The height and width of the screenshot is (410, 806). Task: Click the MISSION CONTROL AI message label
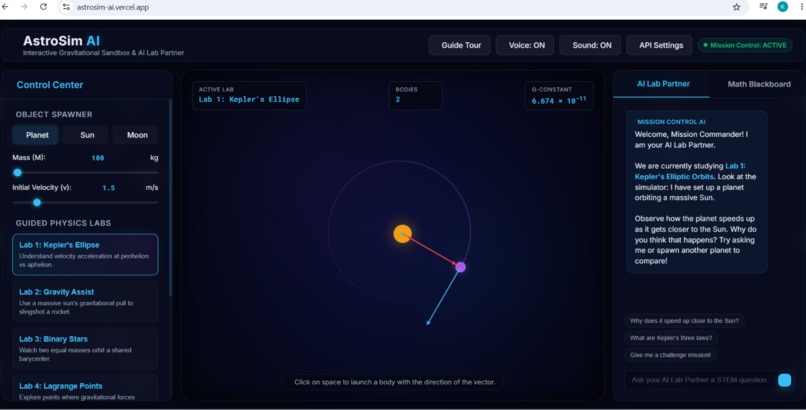point(671,122)
